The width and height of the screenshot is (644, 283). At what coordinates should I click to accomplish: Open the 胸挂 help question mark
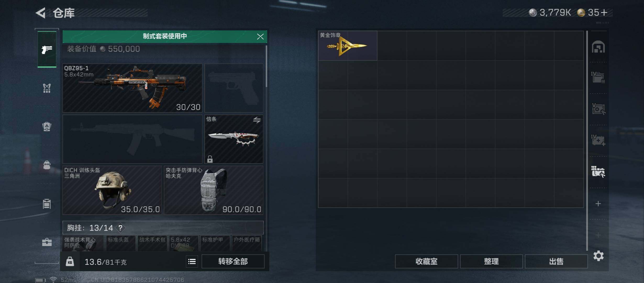pyautogui.click(x=120, y=228)
